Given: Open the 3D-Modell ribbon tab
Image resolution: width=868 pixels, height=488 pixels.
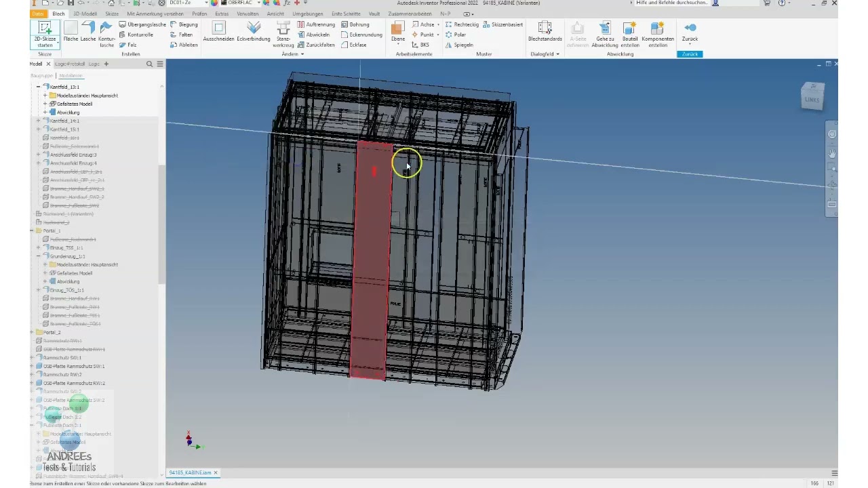Looking at the screenshot, I should (x=85, y=14).
